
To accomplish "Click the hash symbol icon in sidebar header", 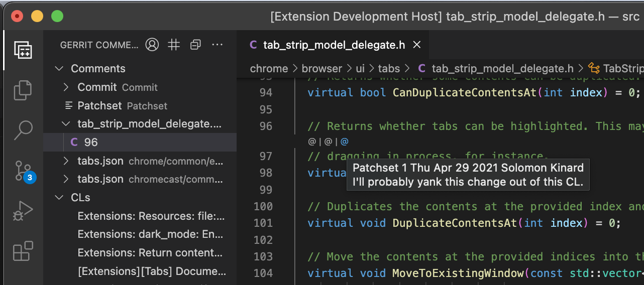I will pos(174,45).
